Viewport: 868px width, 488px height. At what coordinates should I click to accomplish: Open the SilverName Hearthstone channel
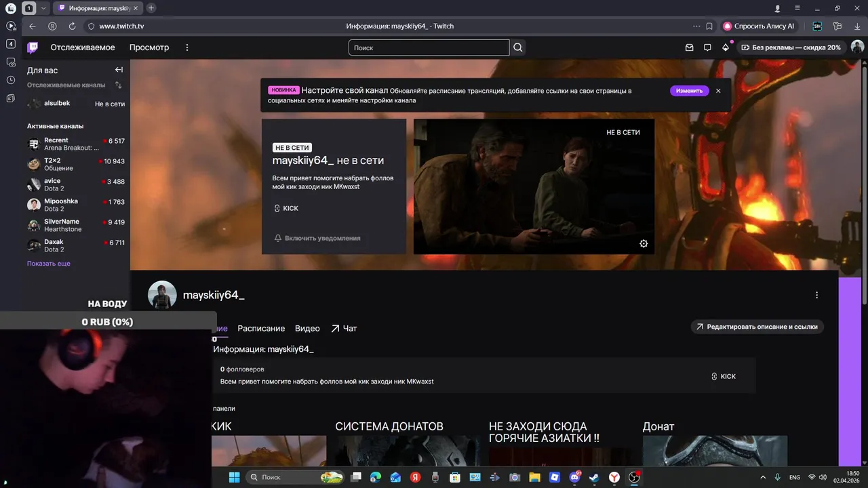coord(76,225)
